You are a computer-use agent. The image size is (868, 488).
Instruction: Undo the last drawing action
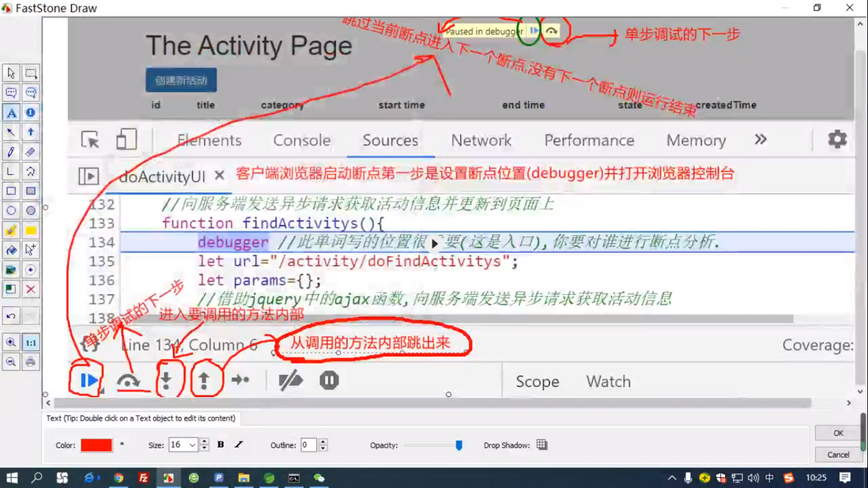click(x=11, y=316)
